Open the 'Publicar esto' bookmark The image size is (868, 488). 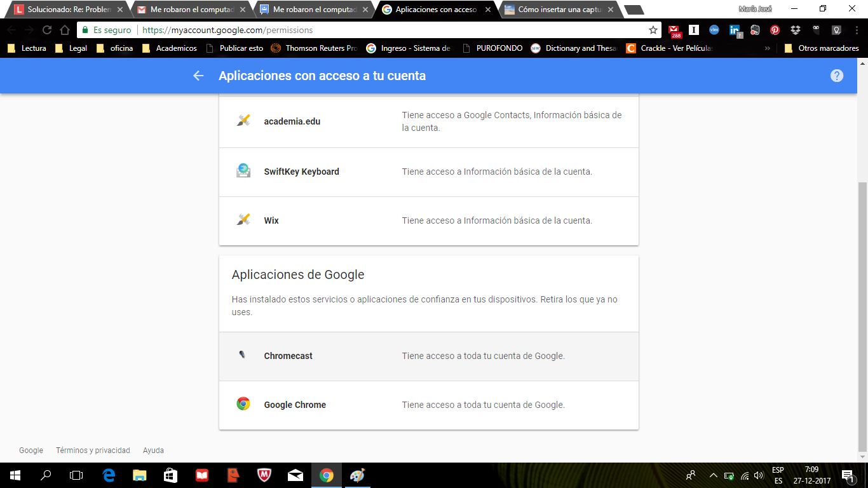point(234,48)
